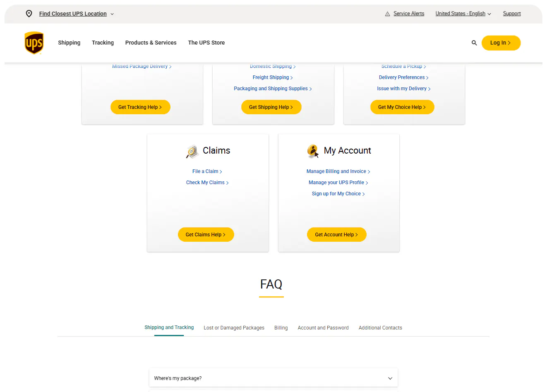Follow the Manage Billing and Invoice link
The image size is (547, 392).
338,171
